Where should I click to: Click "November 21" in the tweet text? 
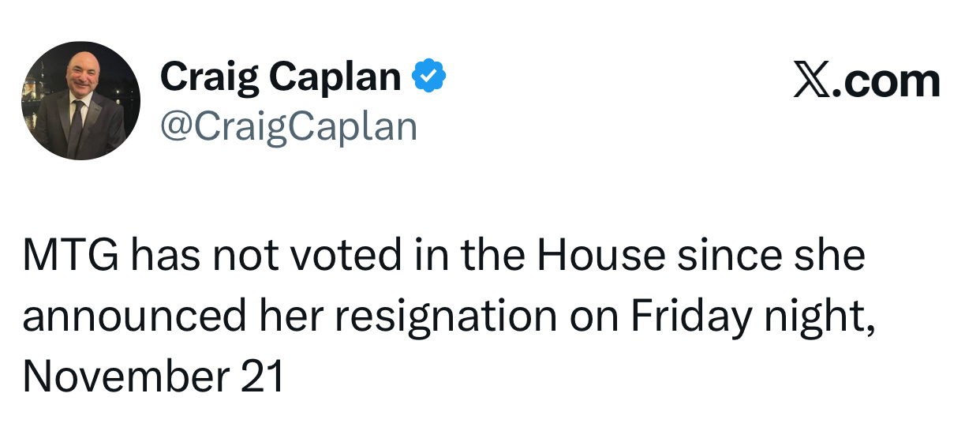(x=153, y=375)
